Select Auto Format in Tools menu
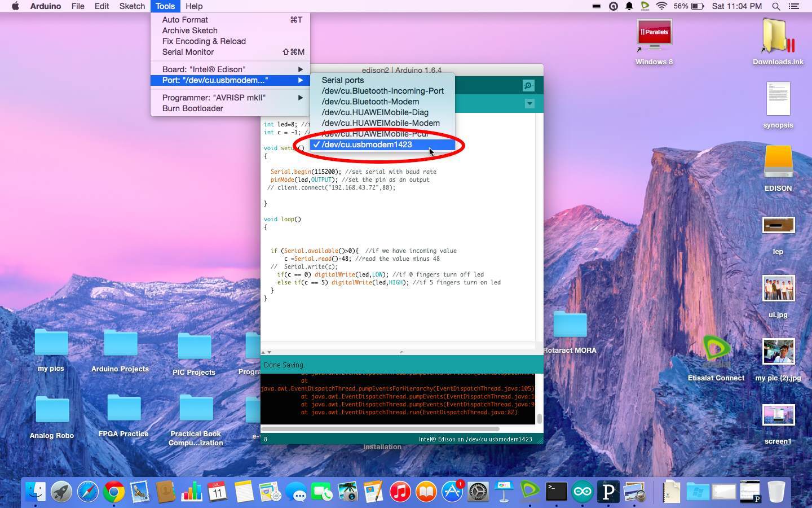The height and width of the screenshot is (508, 812). (230, 20)
